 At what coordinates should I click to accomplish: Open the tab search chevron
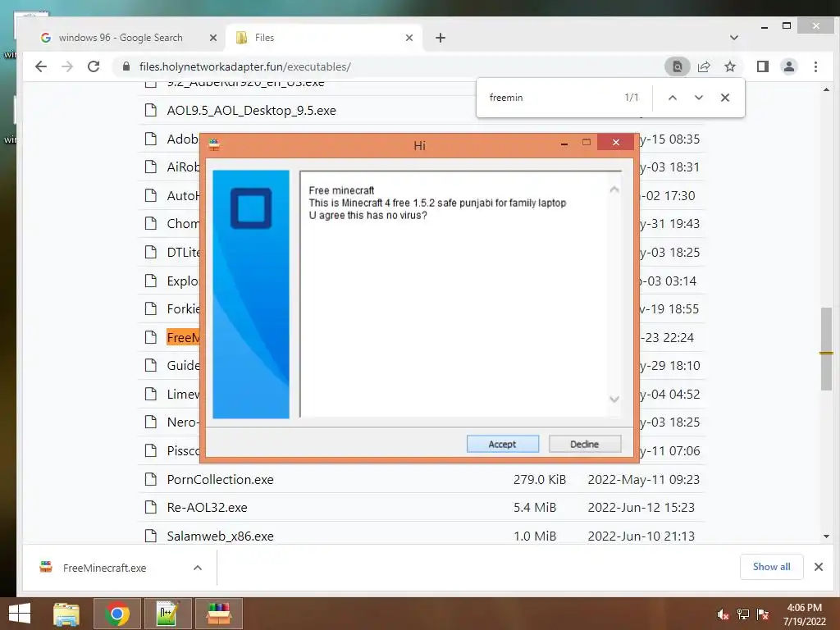[x=734, y=38]
